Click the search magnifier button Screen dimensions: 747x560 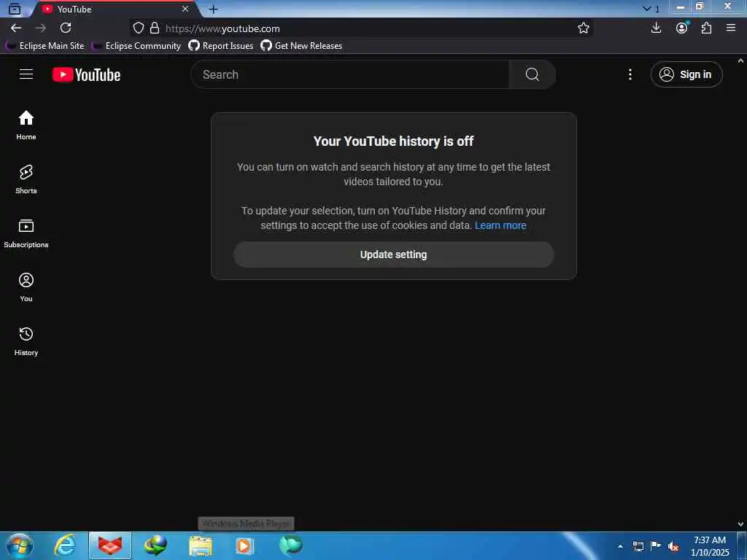532,74
